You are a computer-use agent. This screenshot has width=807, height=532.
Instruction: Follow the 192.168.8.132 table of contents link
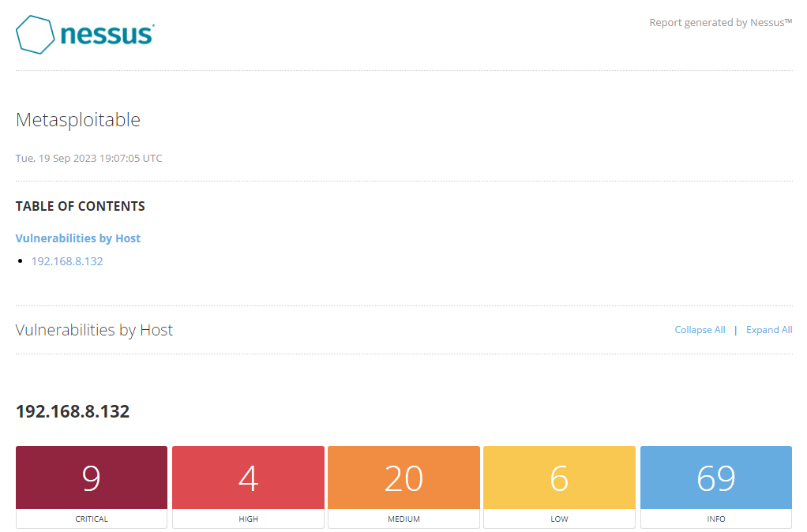point(67,261)
